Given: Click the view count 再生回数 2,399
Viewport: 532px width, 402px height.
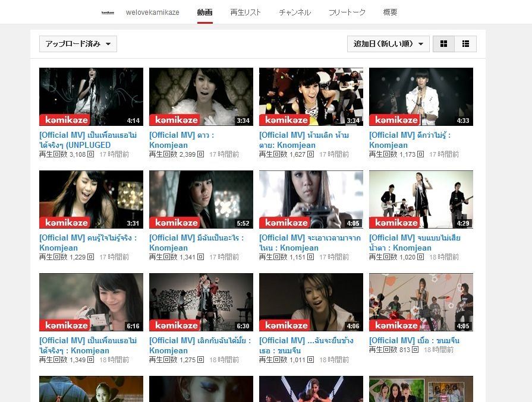Looking at the screenshot, I should click(177, 154).
